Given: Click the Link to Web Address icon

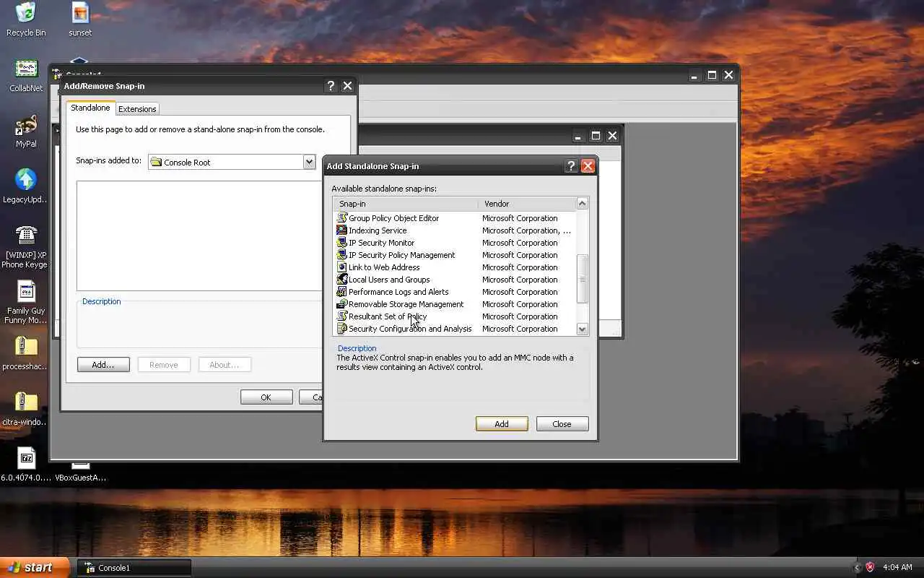Looking at the screenshot, I should [342, 267].
